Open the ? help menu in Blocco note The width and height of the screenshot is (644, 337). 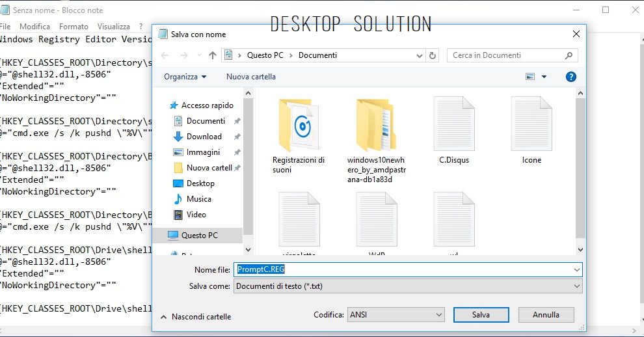(141, 27)
